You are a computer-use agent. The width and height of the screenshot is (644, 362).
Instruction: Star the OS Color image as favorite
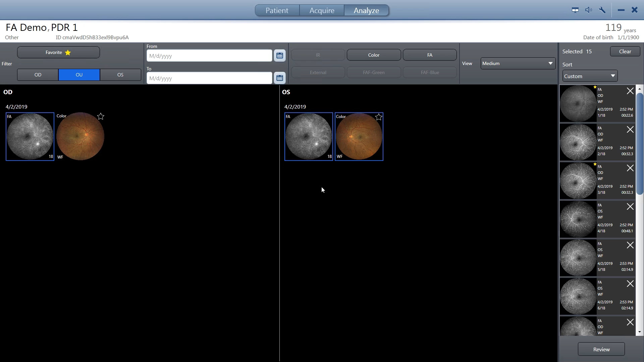click(x=378, y=117)
